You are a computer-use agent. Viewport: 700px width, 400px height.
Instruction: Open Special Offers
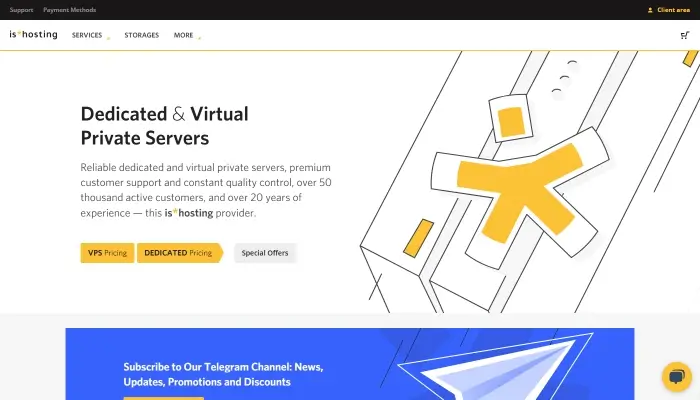tap(265, 253)
